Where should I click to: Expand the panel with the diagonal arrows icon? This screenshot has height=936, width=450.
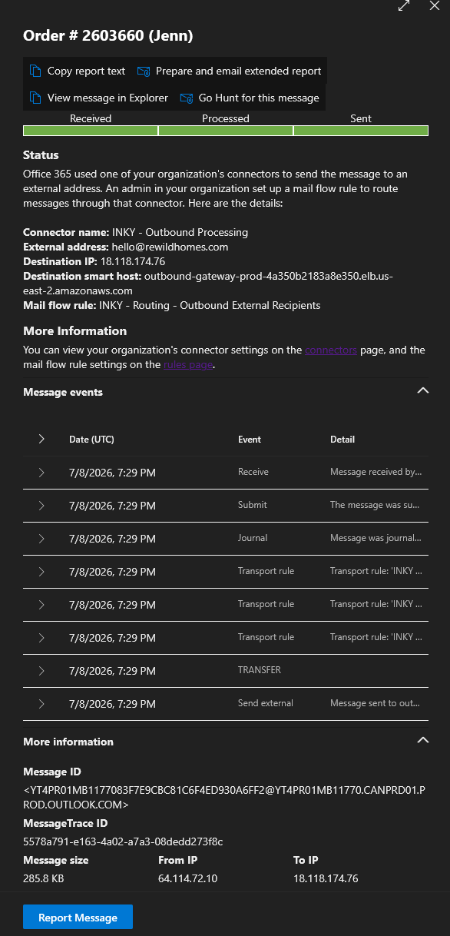(404, 6)
